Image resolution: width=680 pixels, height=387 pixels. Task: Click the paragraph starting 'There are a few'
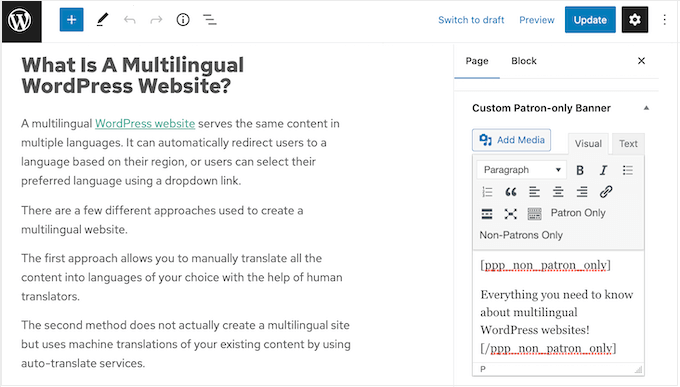162,220
